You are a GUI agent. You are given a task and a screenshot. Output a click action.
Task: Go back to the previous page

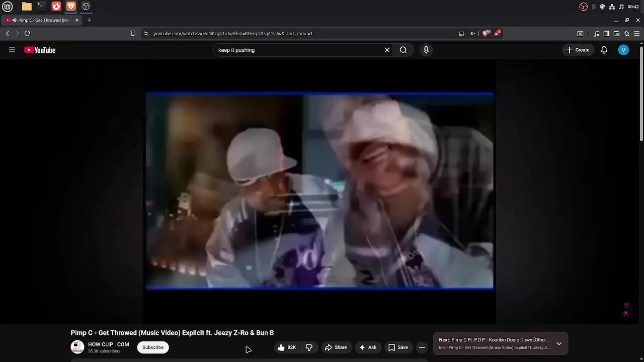8,33
